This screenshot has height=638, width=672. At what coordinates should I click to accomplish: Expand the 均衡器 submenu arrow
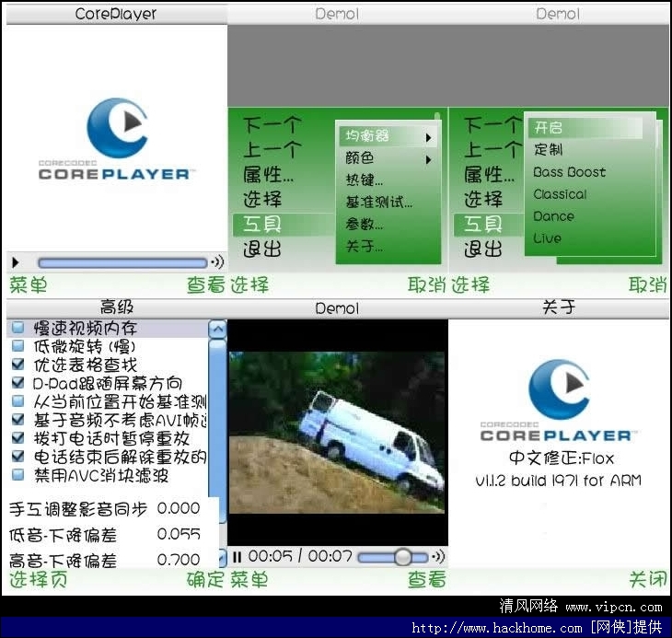point(428,138)
